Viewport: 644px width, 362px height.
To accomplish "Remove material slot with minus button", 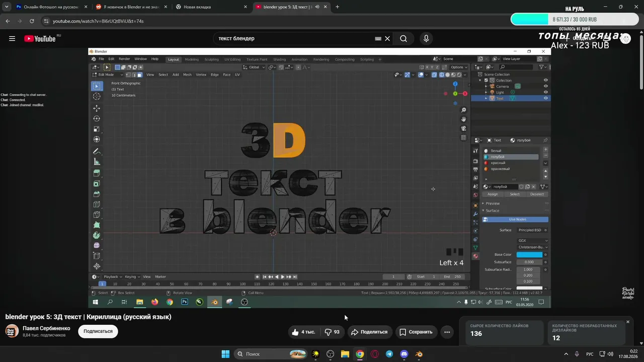I will [x=545, y=156].
